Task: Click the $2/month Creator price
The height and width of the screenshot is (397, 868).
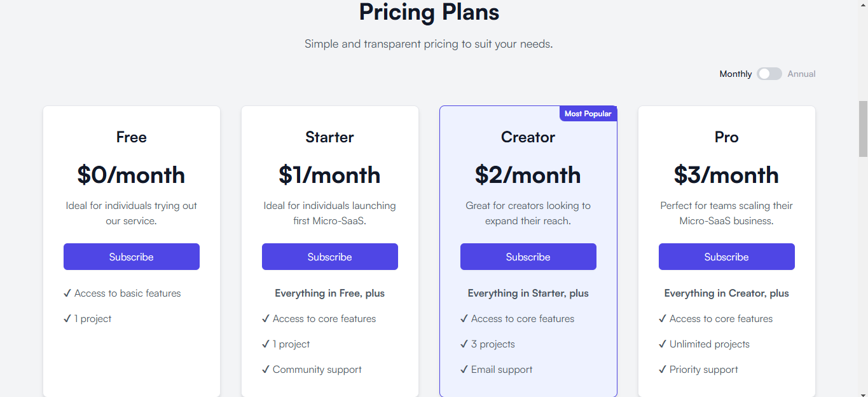Action: 528,175
